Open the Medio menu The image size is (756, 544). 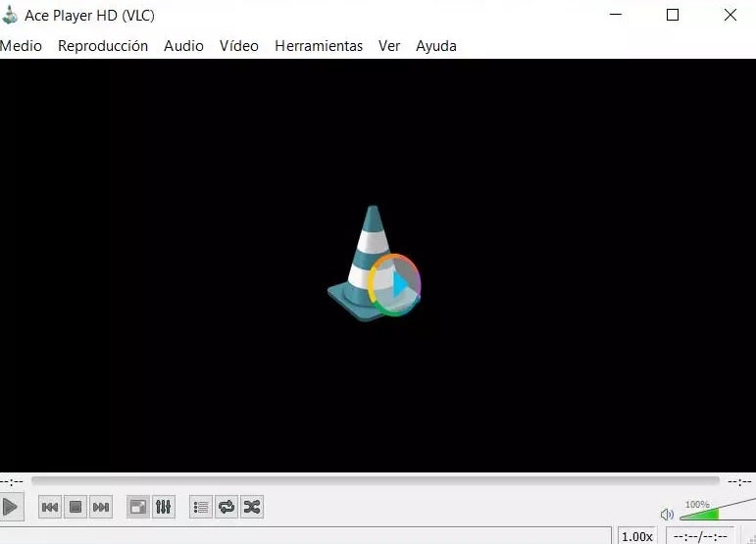tap(22, 46)
